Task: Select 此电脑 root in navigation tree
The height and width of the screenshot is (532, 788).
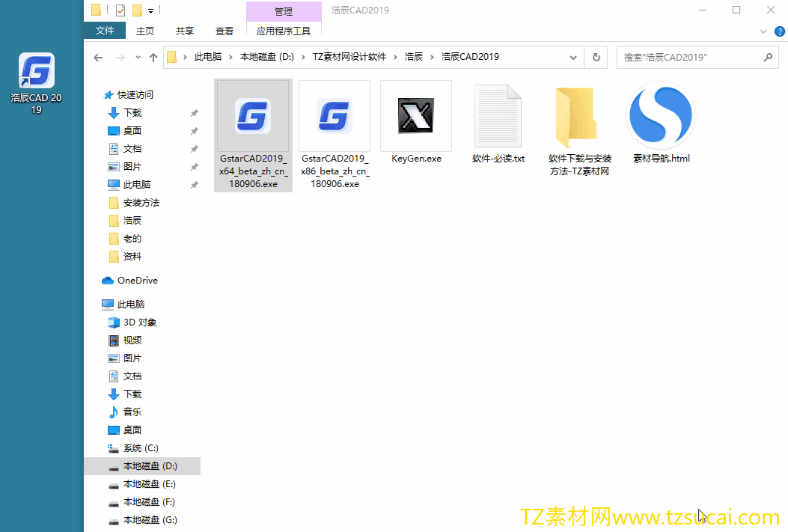Action: (131, 304)
